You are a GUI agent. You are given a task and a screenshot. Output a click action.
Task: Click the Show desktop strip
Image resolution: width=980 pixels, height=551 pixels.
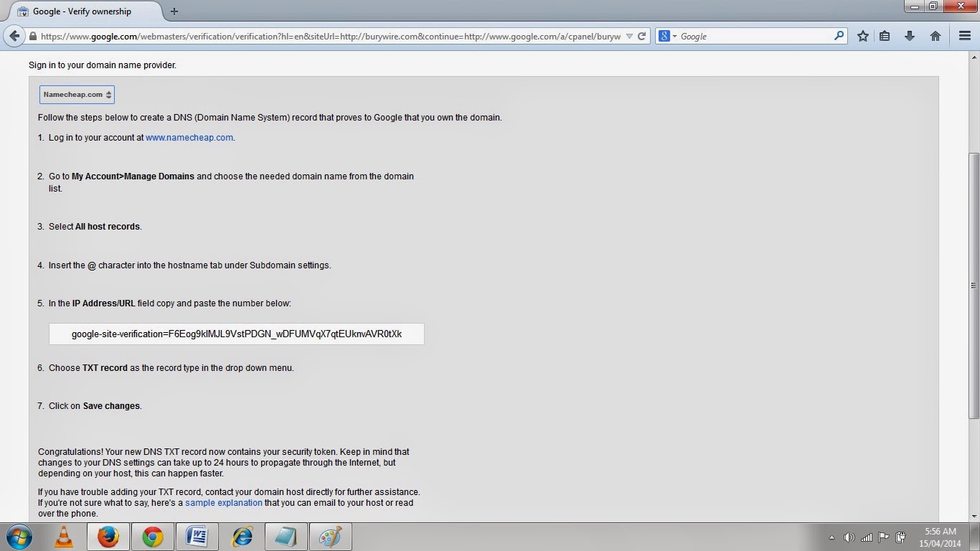pyautogui.click(x=975, y=537)
